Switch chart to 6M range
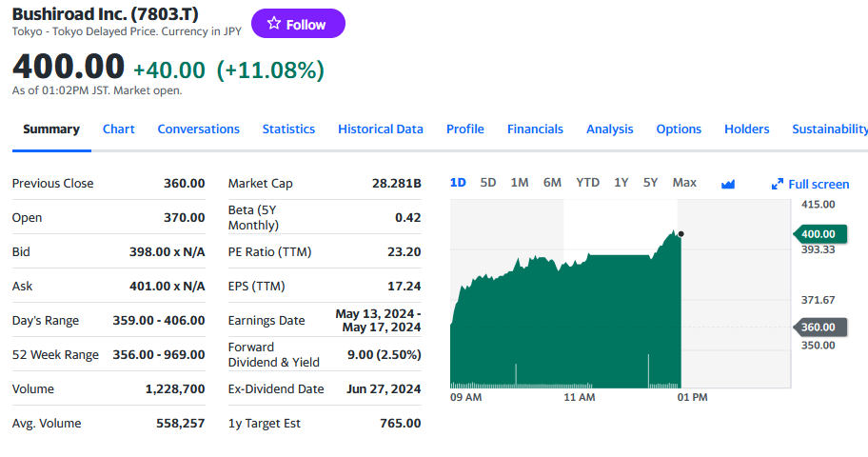The image size is (868, 457). pyautogui.click(x=552, y=182)
